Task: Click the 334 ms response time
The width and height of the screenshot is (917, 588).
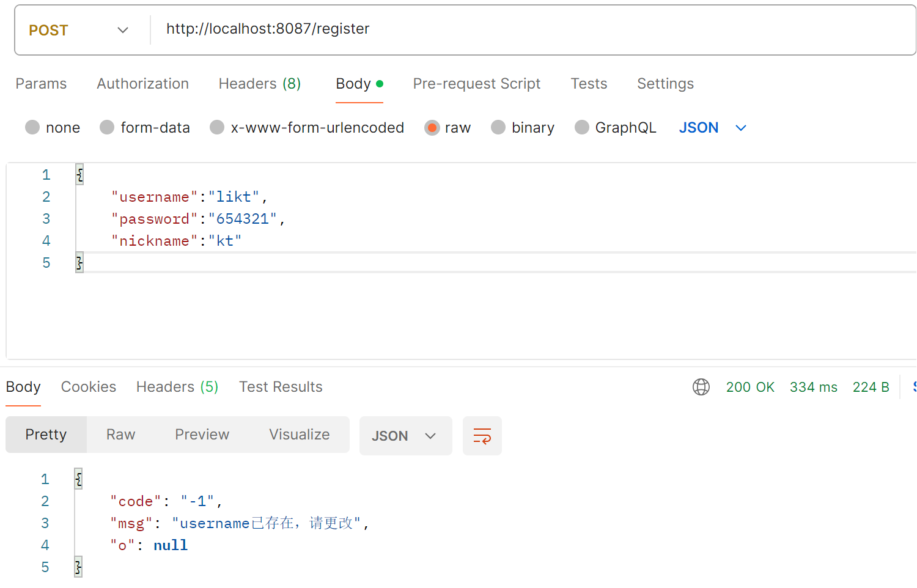Action: [x=814, y=387]
